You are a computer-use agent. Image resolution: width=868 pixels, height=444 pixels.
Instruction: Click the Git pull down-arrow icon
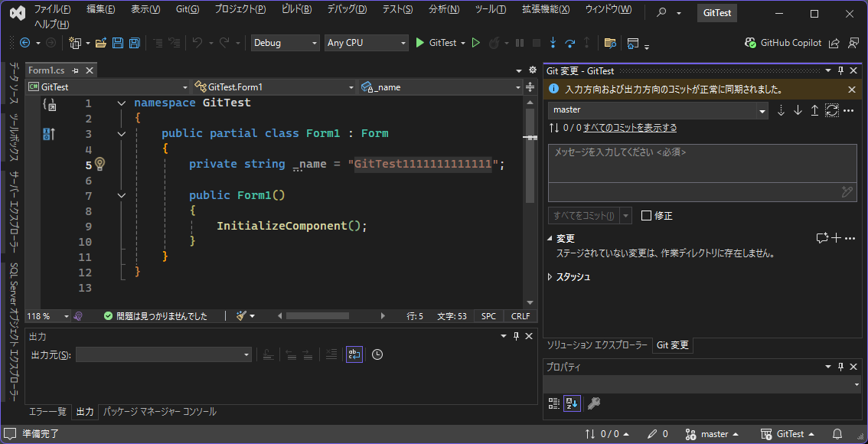[798, 110]
